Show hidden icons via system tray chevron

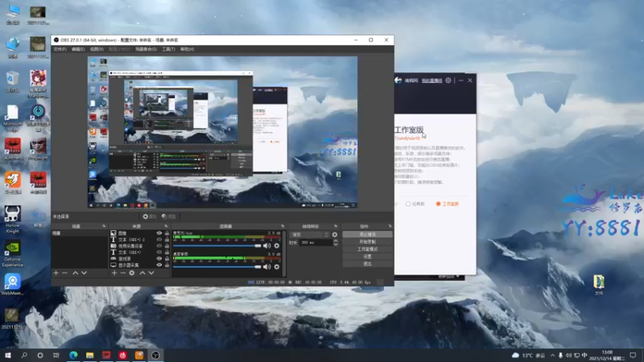(x=552, y=356)
